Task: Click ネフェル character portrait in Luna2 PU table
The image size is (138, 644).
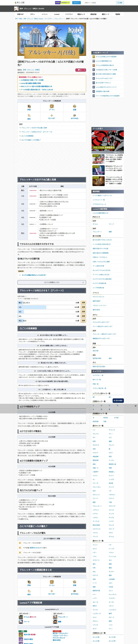Action: click(21, 617)
